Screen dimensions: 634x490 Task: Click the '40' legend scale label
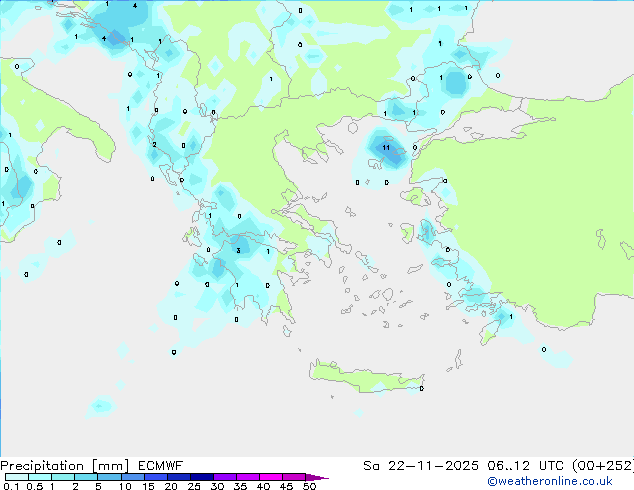point(263,486)
